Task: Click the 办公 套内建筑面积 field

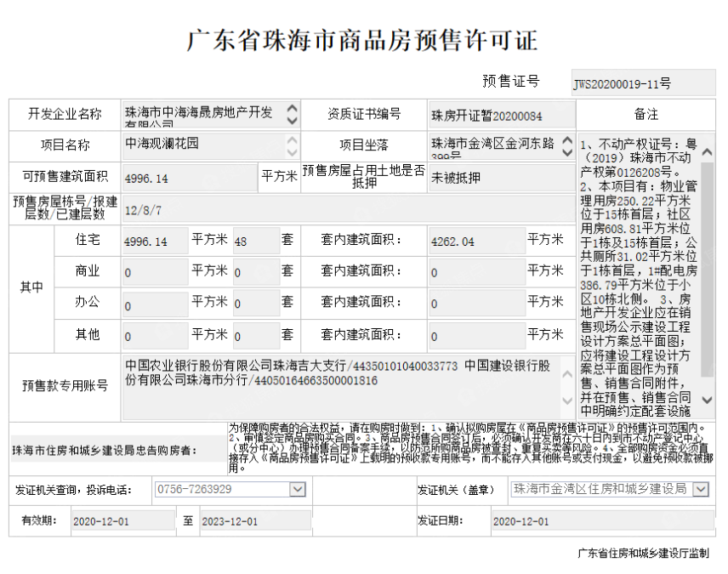Action: 477,304
